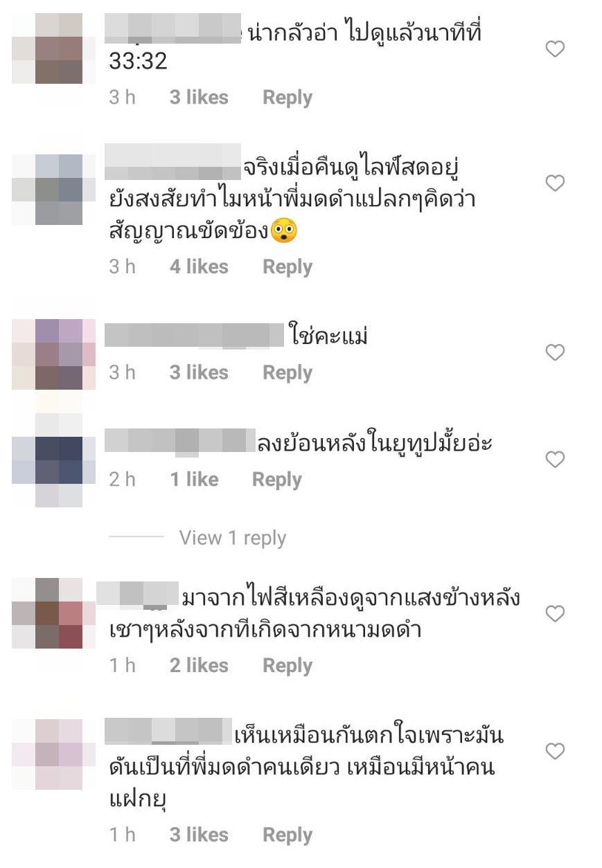Tap the heart beside the 1 like comment
Screen dimensions: 602x868
(556, 460)
